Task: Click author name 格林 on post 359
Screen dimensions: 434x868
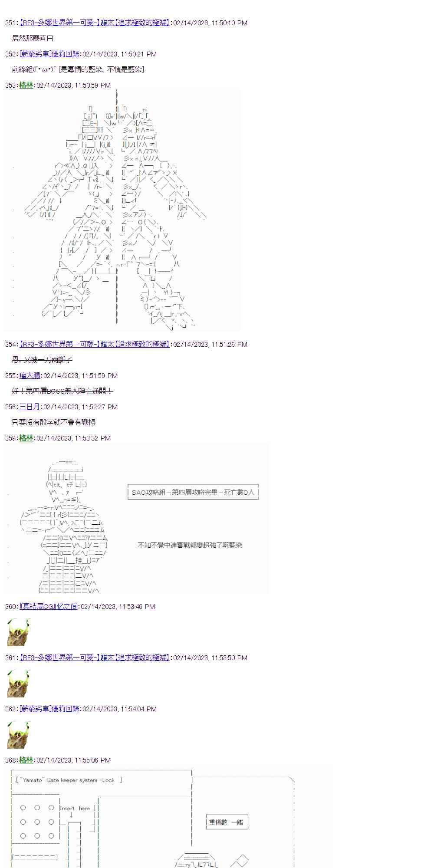Action: click(x=26, y=438)
